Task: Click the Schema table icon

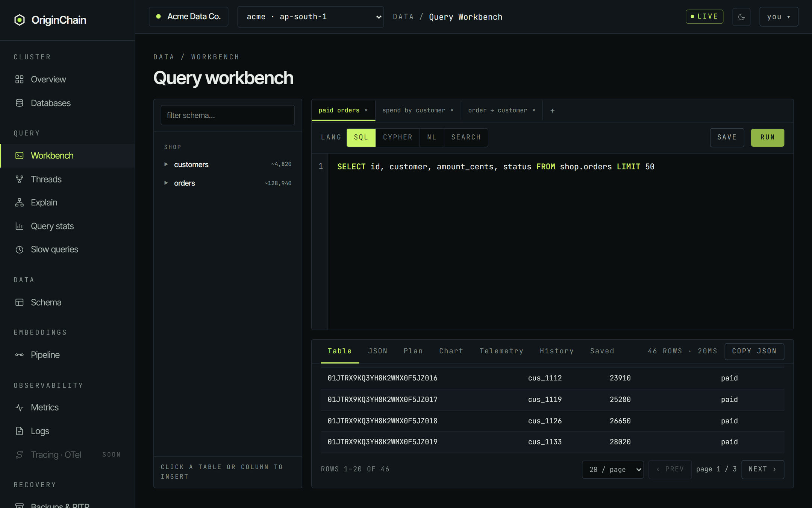Action: [x=20, y=302]
